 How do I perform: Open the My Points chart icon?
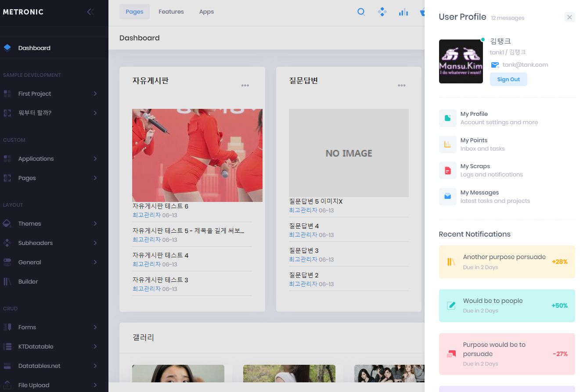pyautogui.click(x=447, y=144)
